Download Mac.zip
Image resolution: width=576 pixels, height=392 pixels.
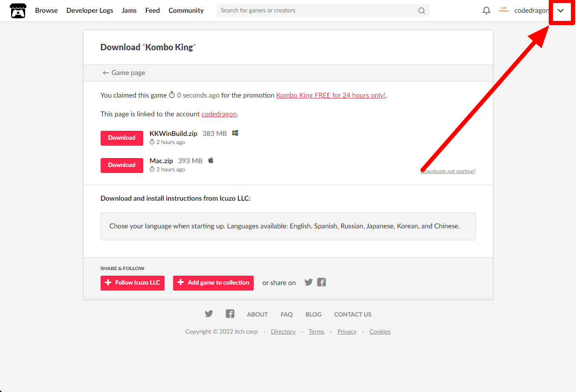tap(122, 165)
